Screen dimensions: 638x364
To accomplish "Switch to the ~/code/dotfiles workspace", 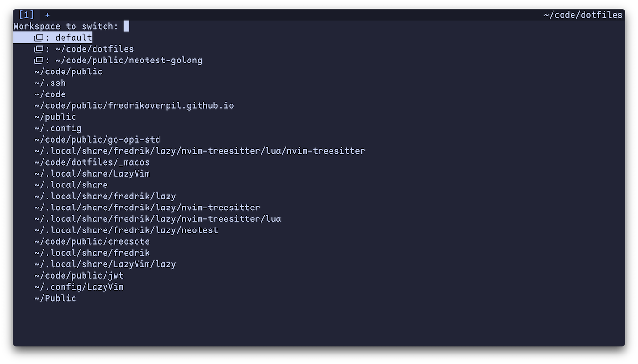I will pyautogui.click(x=95, y=49).
